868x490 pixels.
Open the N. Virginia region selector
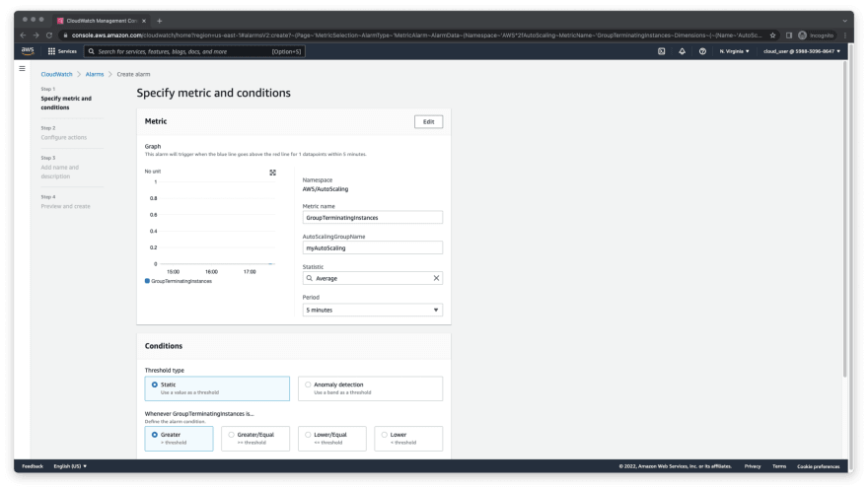[735, 51]
